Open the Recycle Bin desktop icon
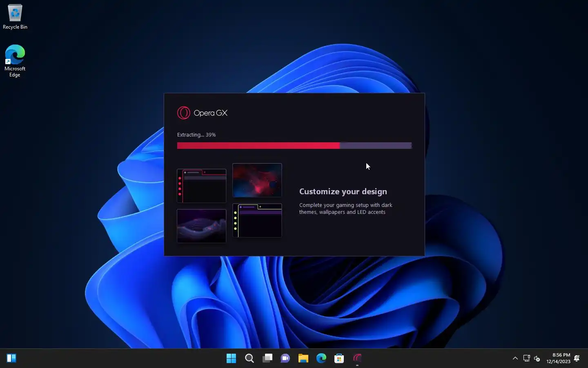The image size is (588, 368). (x=15, y=17)
